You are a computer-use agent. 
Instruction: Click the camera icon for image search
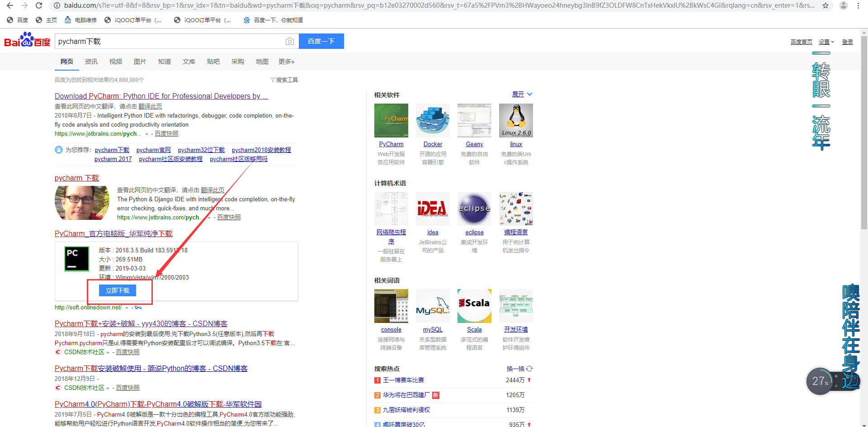(290, 41)
